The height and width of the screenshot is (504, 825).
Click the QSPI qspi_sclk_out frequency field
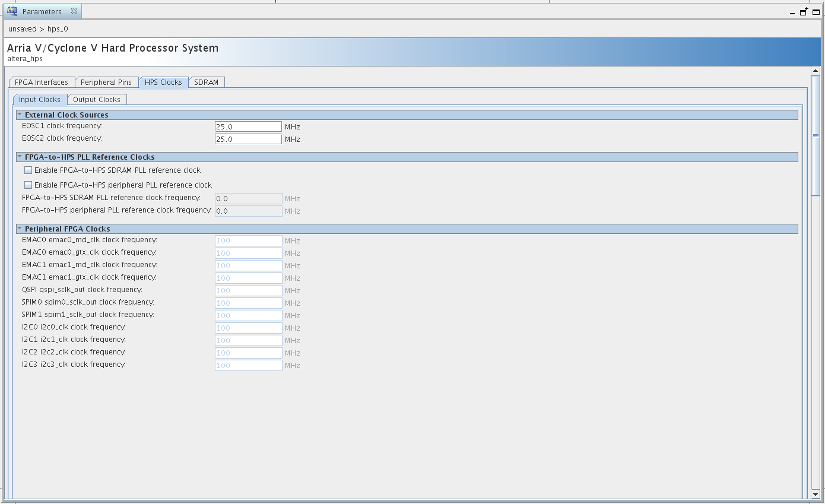(248, 290)
